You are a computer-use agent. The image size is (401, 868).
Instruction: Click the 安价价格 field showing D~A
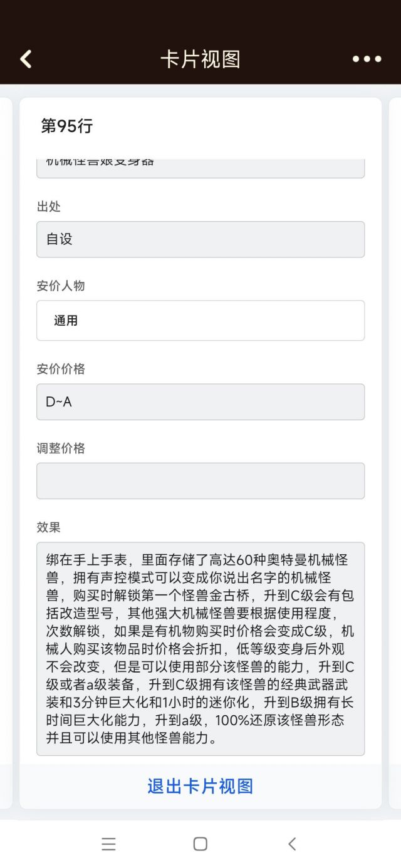tap(200, 401)
